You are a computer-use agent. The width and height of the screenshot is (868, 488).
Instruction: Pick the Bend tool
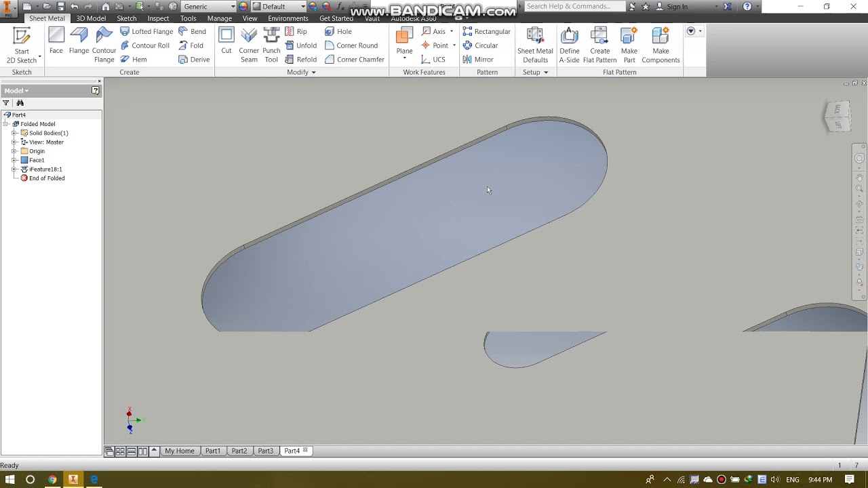(193, 31)
